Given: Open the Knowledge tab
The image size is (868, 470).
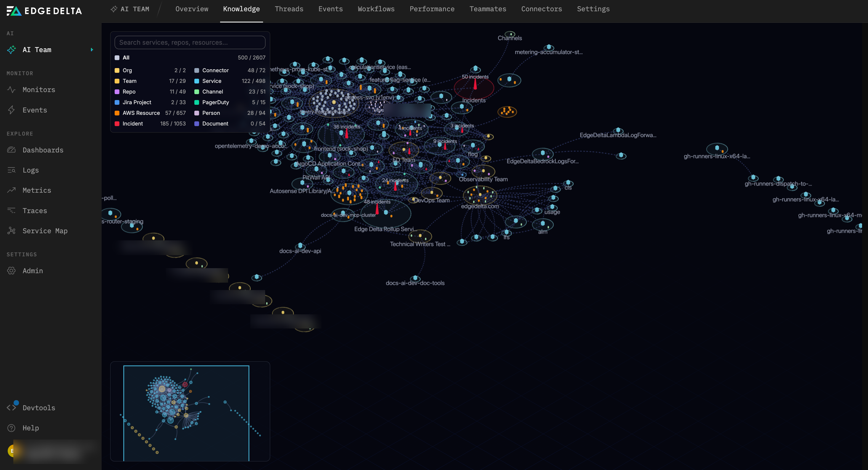Looking at the screenshot, I should click(x=241, y=9).
